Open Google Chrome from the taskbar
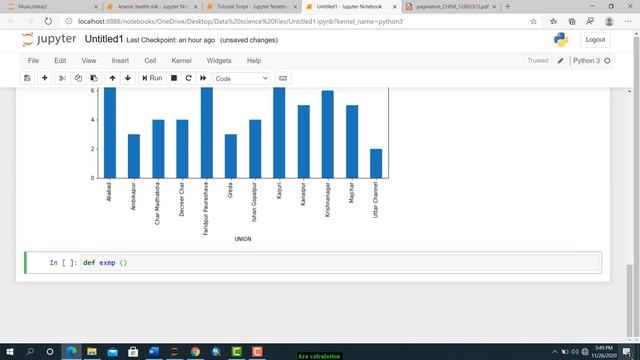Screen dimensions: 640x360 click(196, 351)
